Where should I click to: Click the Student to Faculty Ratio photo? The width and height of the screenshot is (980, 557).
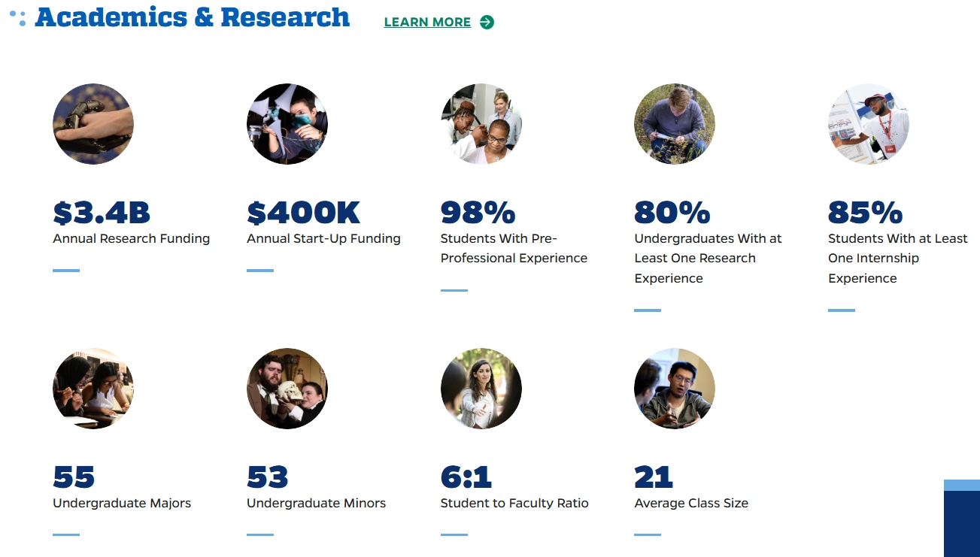[481, 389]
